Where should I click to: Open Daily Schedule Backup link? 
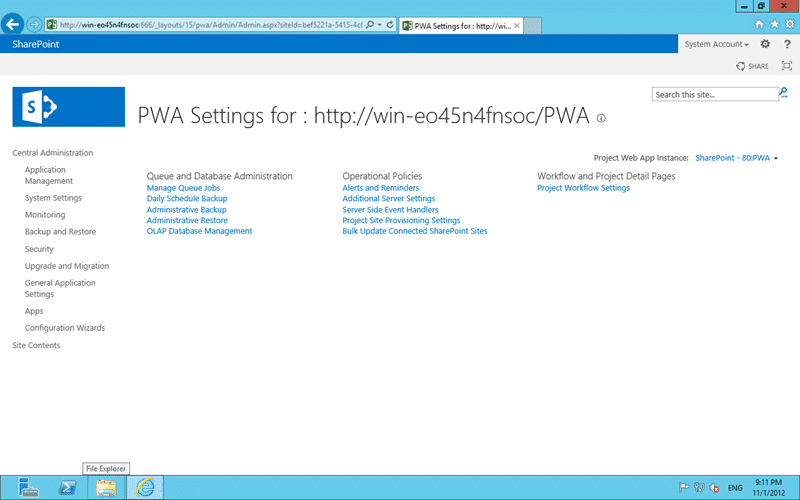point(187,198)
